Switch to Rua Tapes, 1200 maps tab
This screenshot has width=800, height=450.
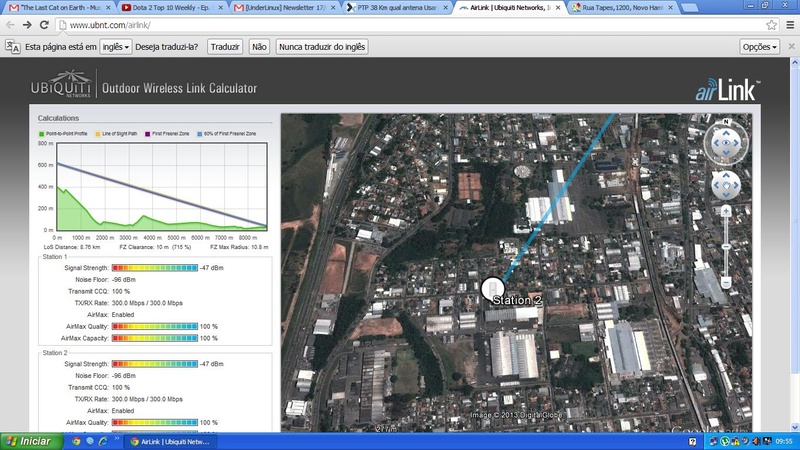pyautogui.click(x=621, y=8)
